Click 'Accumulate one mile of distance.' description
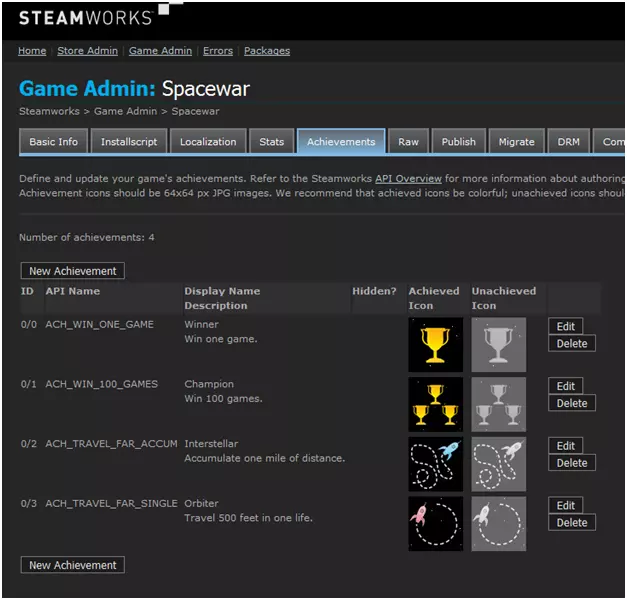This screenshot has height=600, width=627. [x=265, y=458]
